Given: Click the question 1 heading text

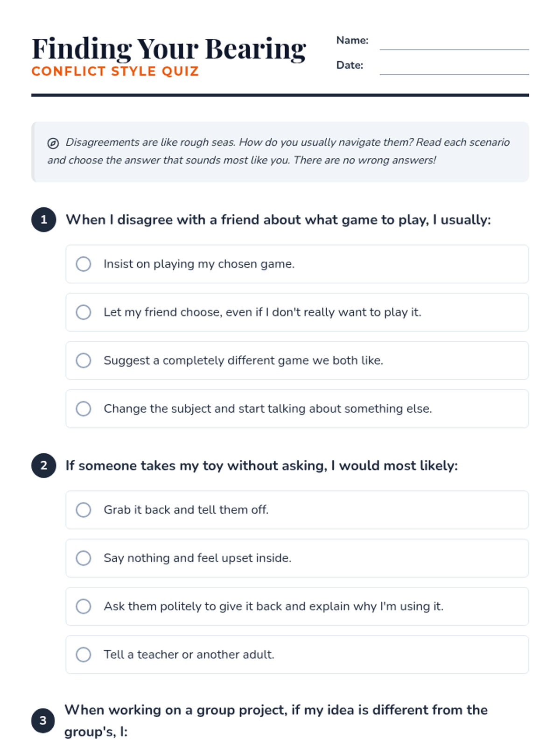Looking at the screenshot, I should 278,220.
